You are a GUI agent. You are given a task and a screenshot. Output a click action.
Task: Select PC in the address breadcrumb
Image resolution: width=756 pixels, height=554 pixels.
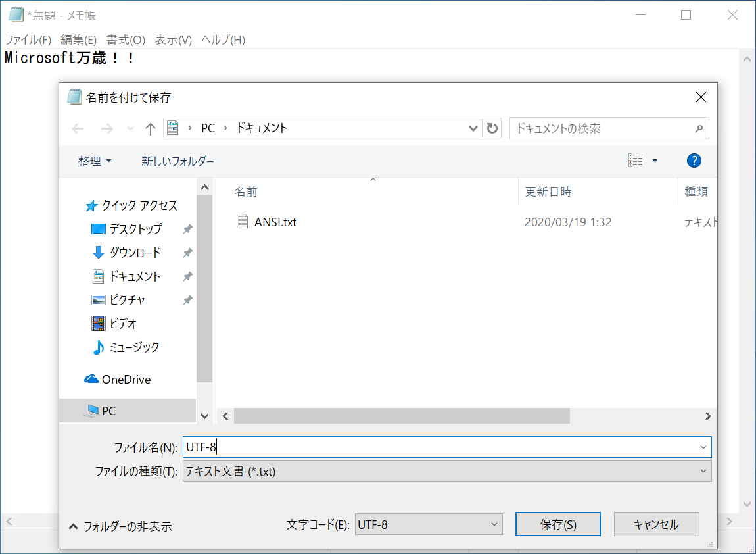coord(208,128)
